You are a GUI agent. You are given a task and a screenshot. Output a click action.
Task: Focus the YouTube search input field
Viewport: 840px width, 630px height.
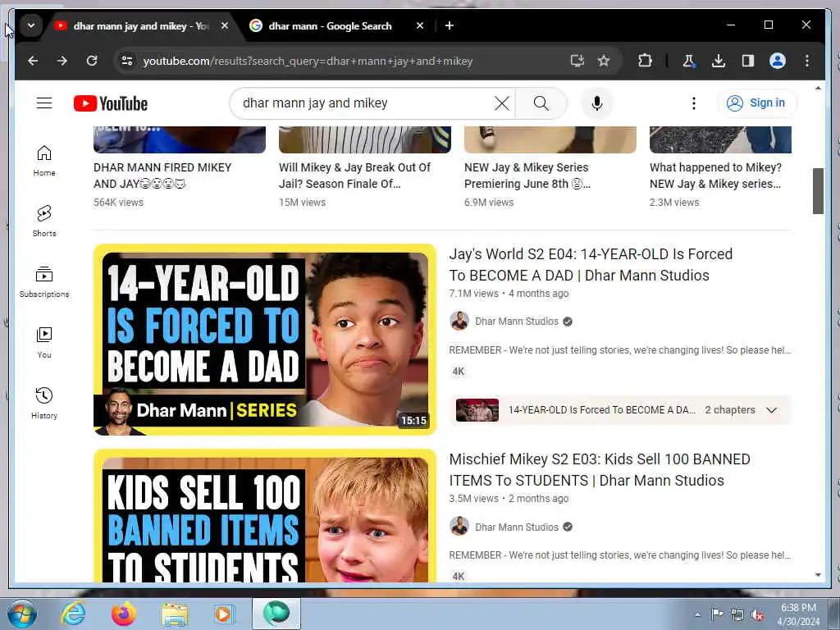(364, 103)
